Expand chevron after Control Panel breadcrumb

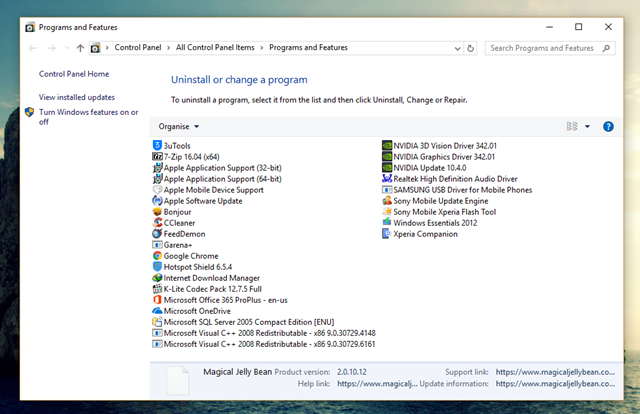[169, 48]
